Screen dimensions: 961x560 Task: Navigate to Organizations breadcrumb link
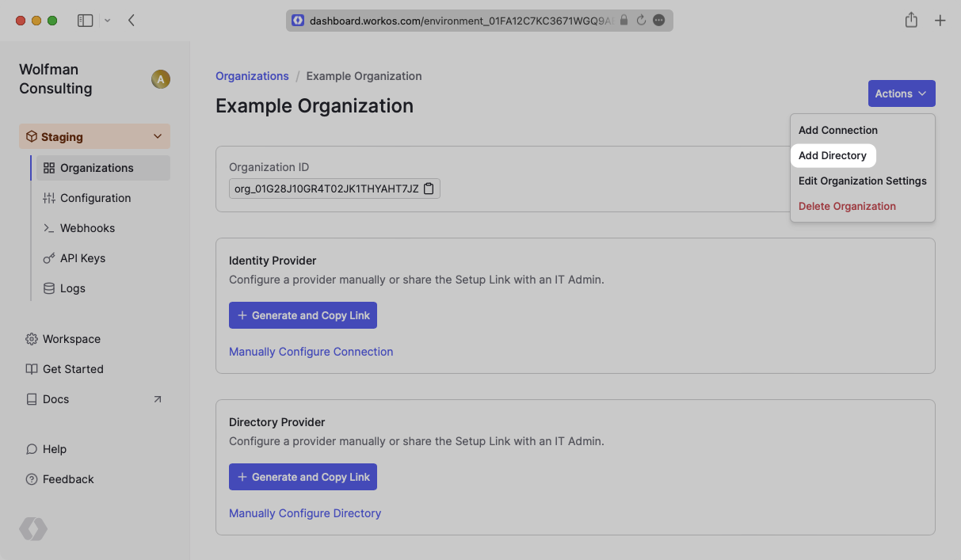[252, 76]
